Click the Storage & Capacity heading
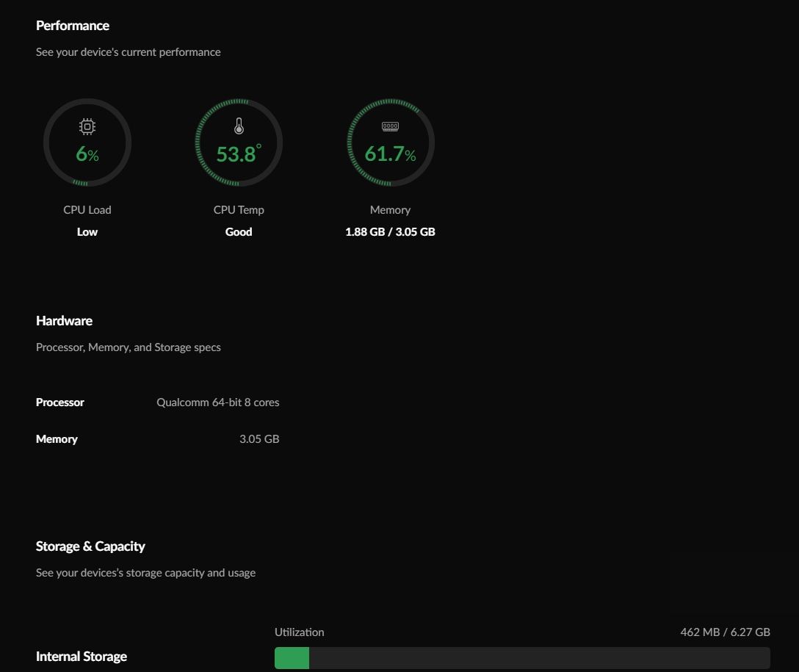 coord(90,546)
